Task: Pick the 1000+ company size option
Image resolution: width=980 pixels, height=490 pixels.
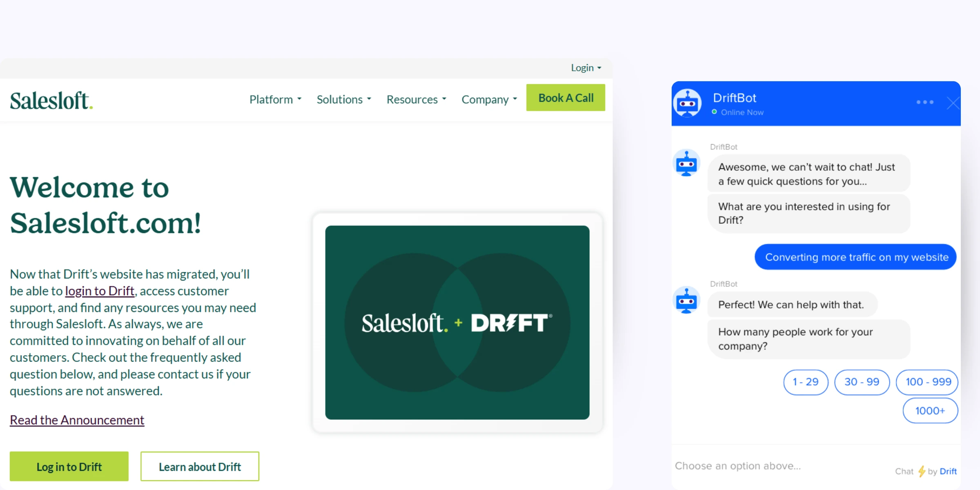Action: pyautogui.click(x=930, y=411)
